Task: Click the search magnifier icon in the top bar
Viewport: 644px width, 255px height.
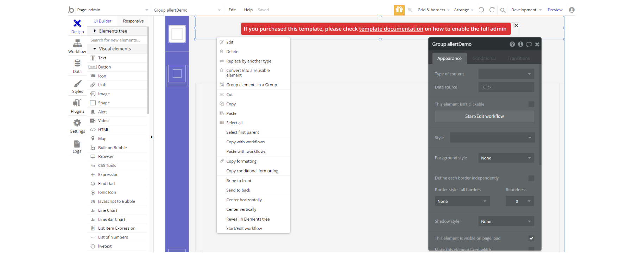Action: coord(503,10)
